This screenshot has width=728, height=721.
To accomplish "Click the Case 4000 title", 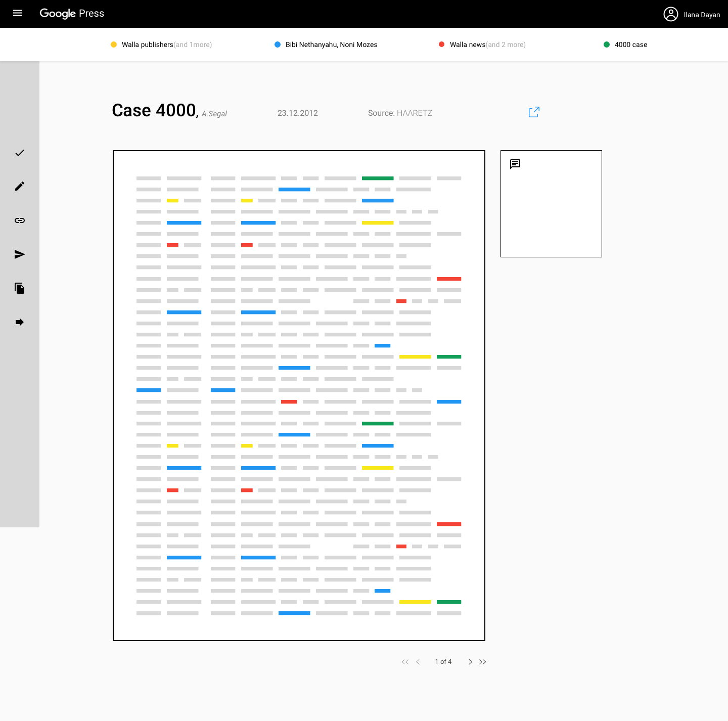I will (155, 110).
